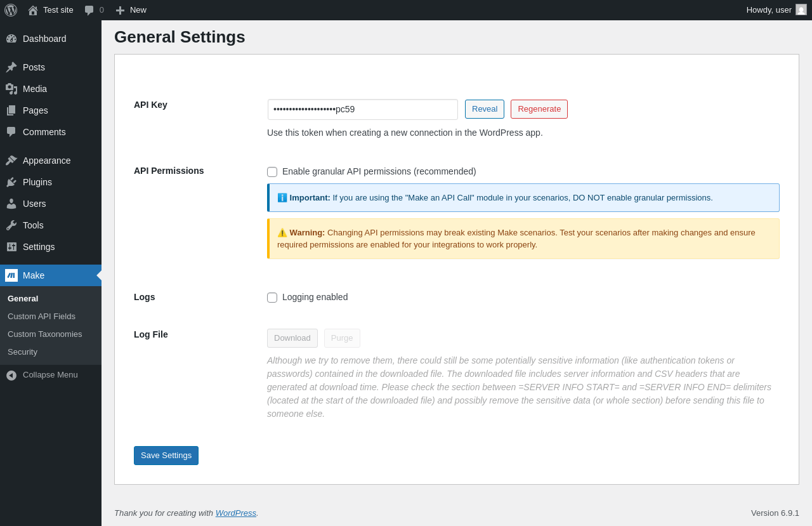Screen dimensions: 812x526
Task: Open the Security submenu item
Action: (22, 352)
